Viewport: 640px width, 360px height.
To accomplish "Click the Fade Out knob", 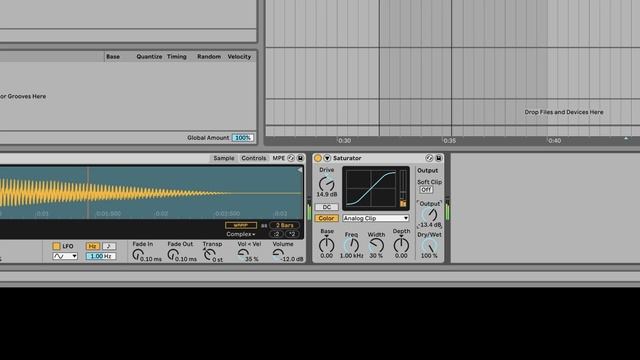I will (173, 255).
